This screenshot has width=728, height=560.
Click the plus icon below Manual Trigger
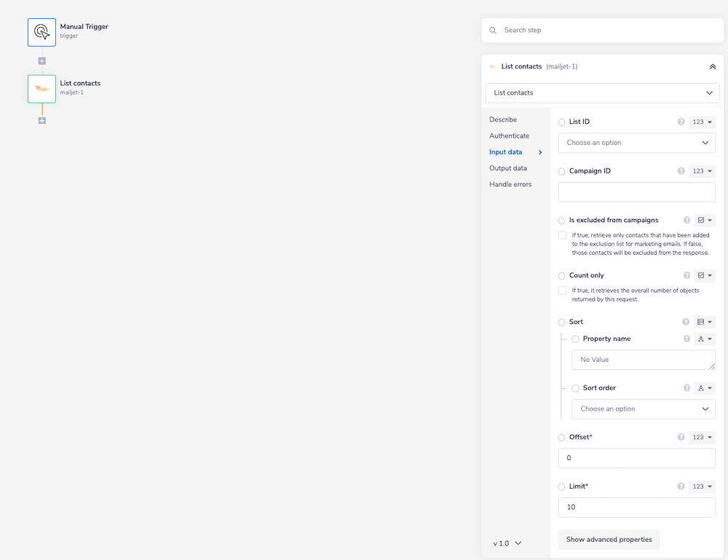[41, 61]
